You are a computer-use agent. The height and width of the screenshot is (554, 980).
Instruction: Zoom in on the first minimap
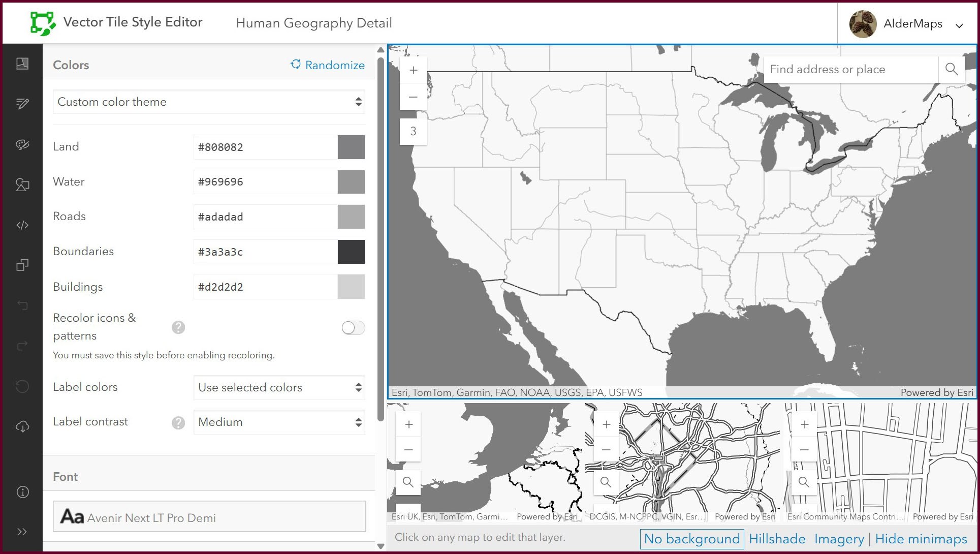pyautogui.click(x=408, y=424)
